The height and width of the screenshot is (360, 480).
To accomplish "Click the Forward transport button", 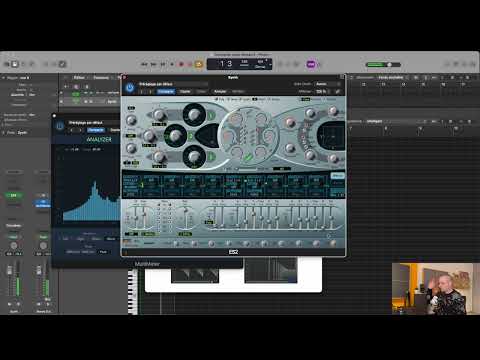I will click(153, 64).
